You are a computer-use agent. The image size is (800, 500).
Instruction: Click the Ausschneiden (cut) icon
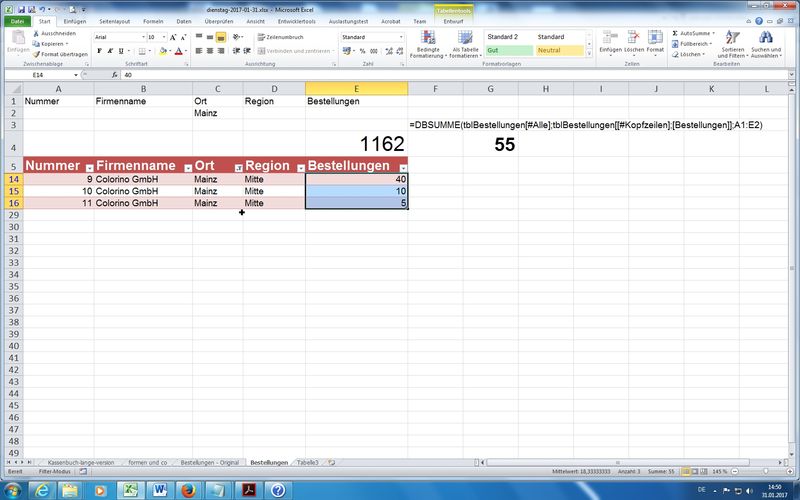click(36, 33)
